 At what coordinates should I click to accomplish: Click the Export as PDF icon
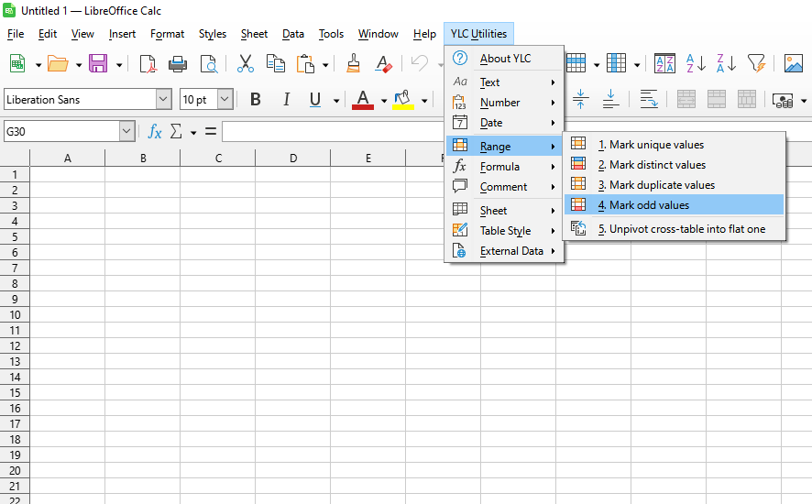click(148, 63)
